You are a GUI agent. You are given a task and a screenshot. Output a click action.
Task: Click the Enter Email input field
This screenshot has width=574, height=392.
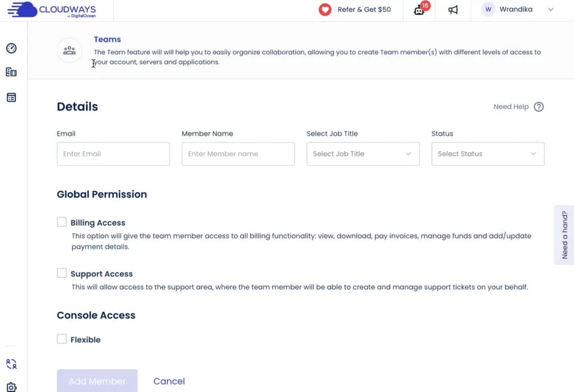click(x=113, y=154)
